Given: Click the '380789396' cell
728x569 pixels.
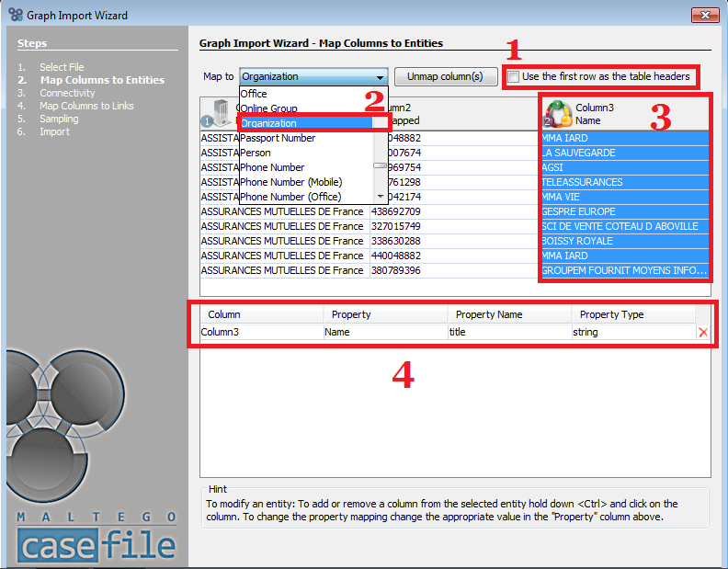Looking at the screenshot, I should click(455, 270).
